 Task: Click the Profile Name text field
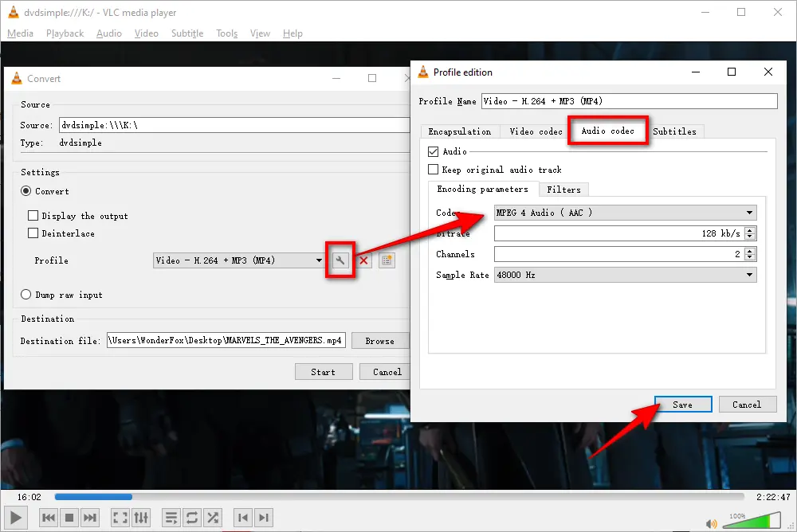pyautogui.click(x=630, y=101)
